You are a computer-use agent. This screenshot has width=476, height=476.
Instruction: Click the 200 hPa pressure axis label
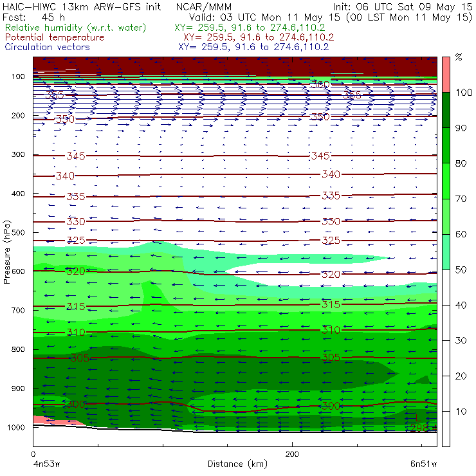coord(18,116)
